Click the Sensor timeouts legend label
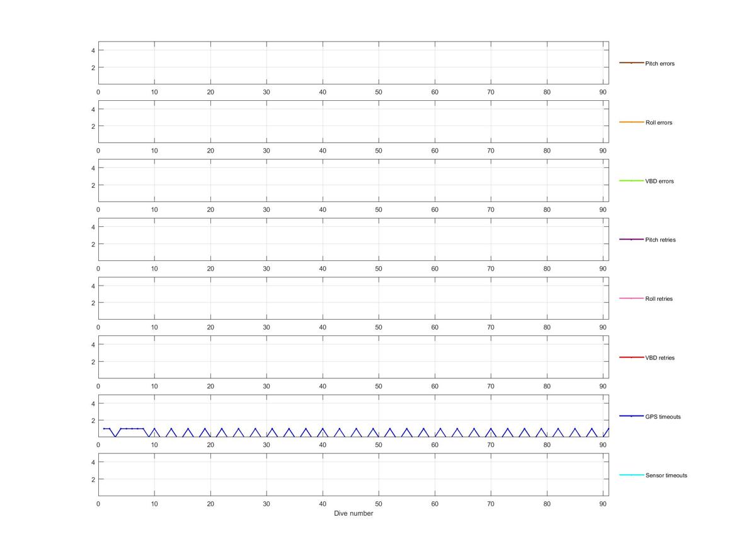756x558 pixels. [x=666, y=475]
